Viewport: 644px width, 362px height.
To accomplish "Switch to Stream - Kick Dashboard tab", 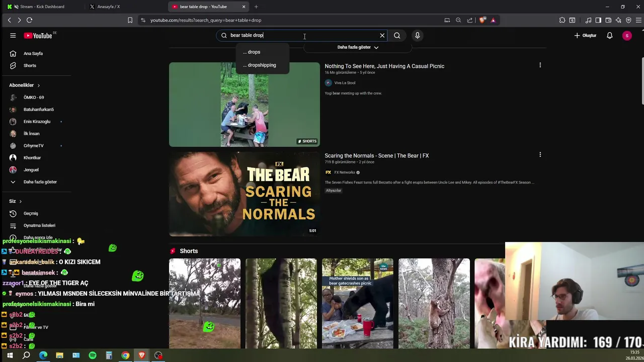I will tap(43, 7).
